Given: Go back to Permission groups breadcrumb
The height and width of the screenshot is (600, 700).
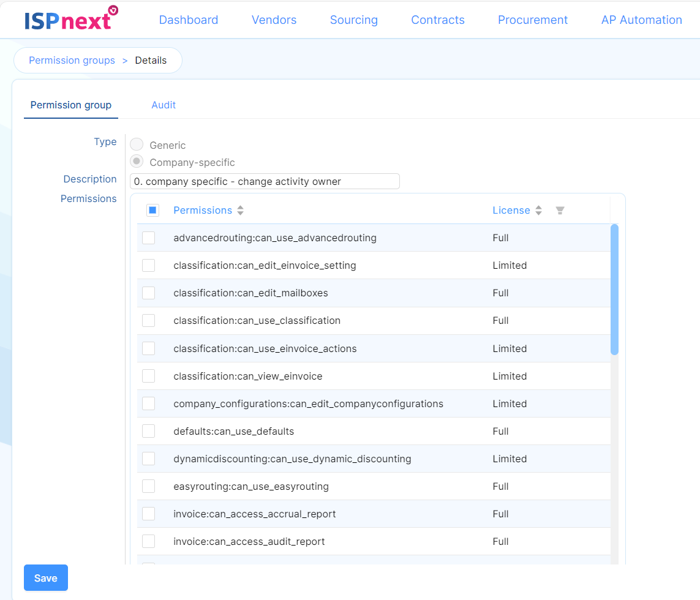Looking at the screenshot, I should click(72, 60).
